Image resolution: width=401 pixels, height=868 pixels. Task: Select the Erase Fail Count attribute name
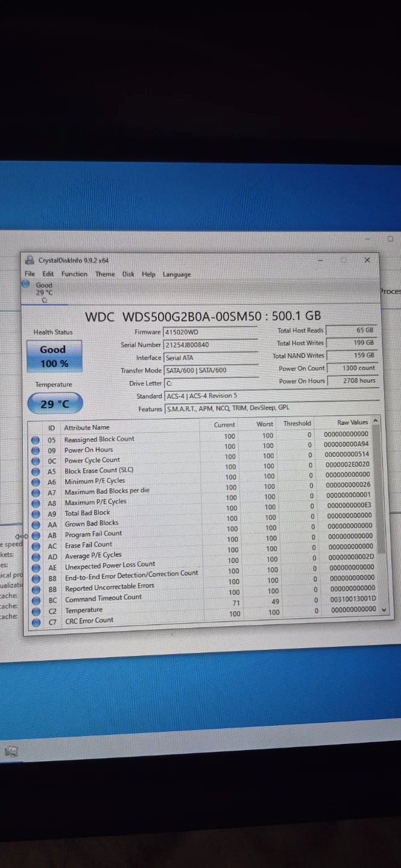(89, 544)
